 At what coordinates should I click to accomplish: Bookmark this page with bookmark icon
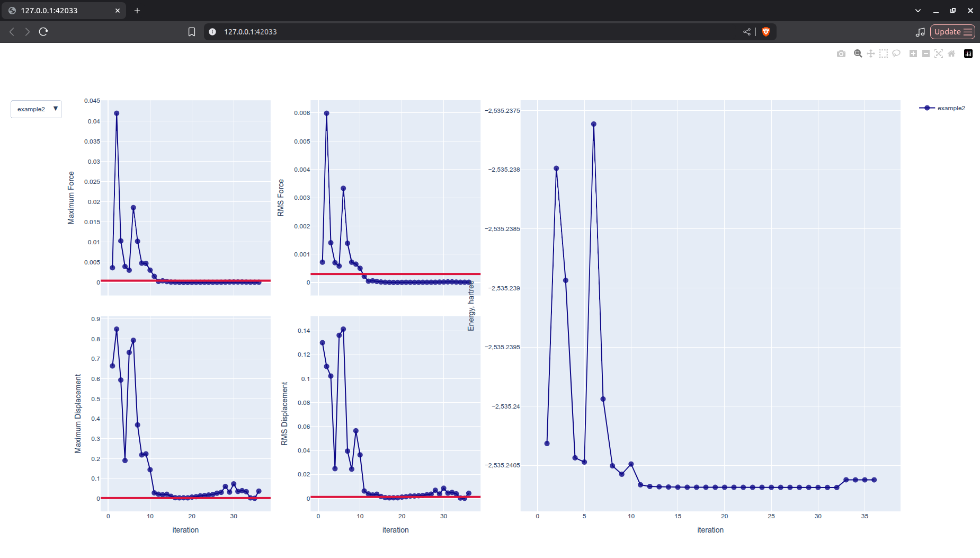coord(192,32)
